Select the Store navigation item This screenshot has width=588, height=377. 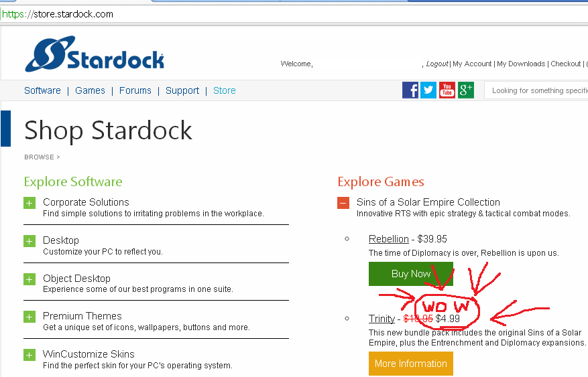click(x=224, y=90)
